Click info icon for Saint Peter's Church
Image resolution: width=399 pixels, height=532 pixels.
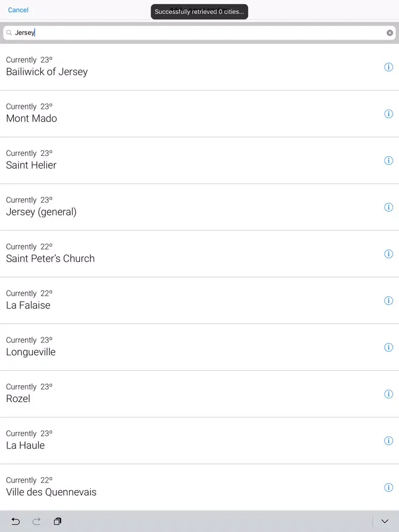[x=388, y=254]
